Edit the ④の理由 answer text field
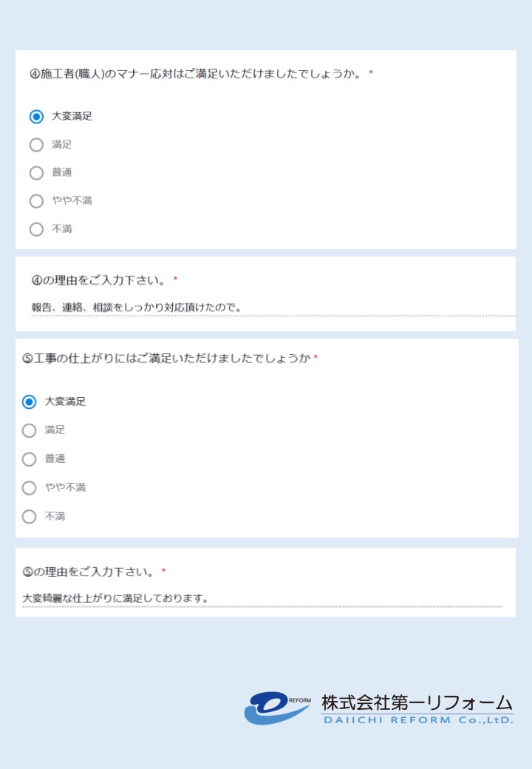This screenshot has height=769, width=532. pos(273,308)
